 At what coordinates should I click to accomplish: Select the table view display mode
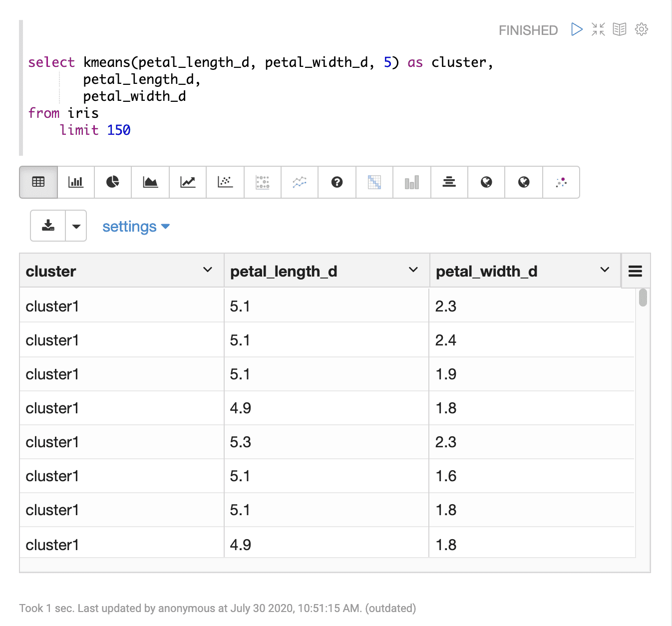point(38,182)
